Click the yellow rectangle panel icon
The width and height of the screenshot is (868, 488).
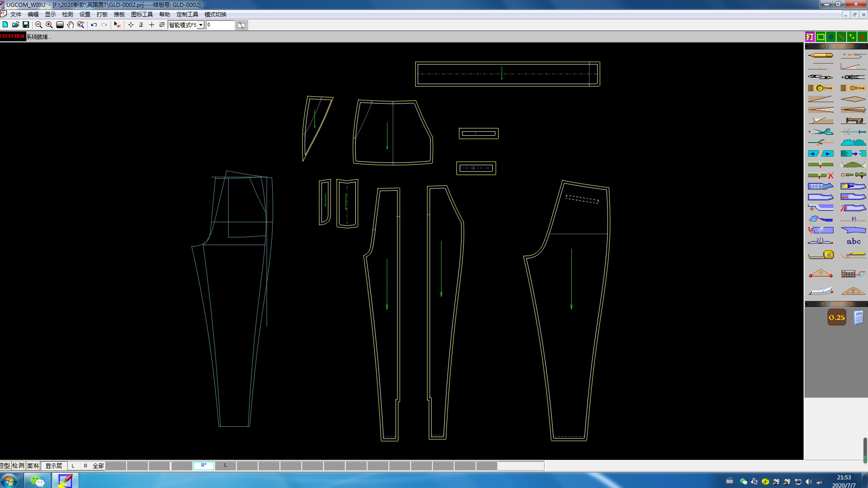(x=820, y=37)
